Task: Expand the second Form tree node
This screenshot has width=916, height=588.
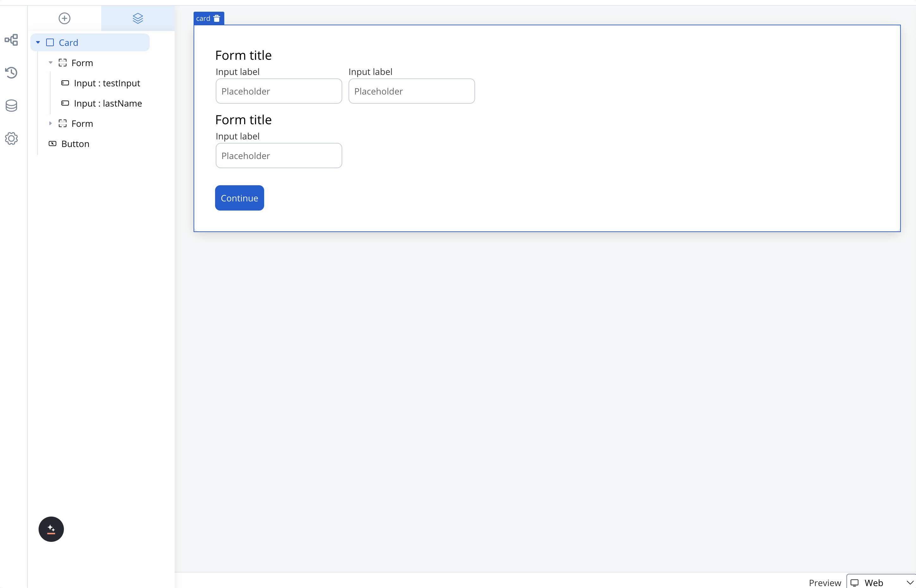Action: (x=50, y=123)
